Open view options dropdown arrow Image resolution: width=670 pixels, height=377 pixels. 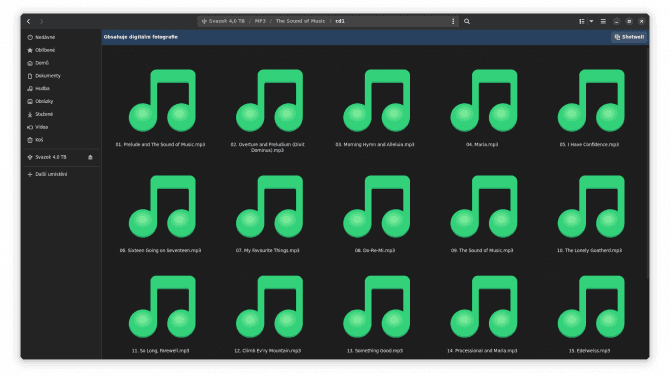(x=591, y=21)
